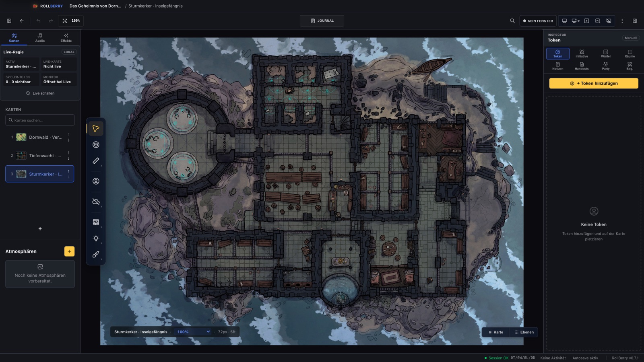Viewport: 644px width, 362px height.
Task: Undo the last action
Action: click(38, 21)
